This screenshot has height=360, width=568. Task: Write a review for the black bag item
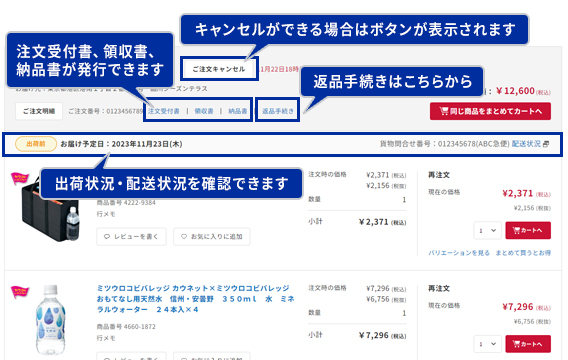point(131,236)
